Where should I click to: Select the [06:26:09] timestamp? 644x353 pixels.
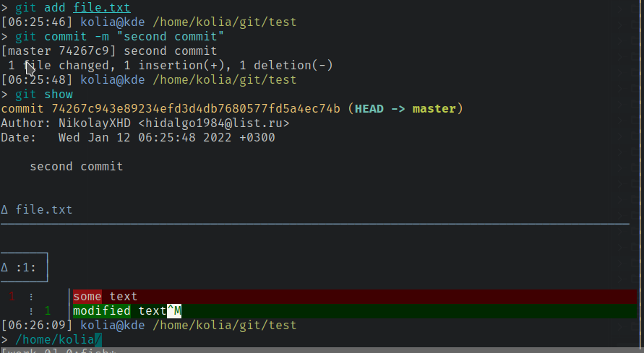(x=37, y=325)
